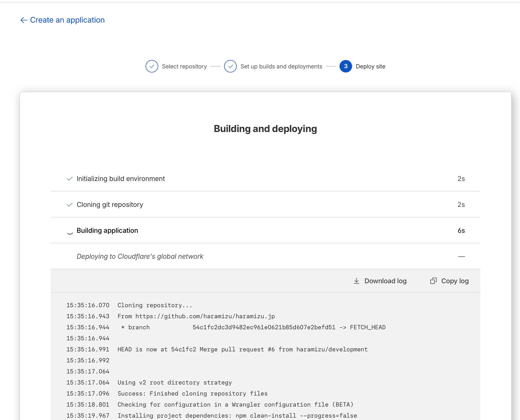520x420 pixels.
Task: Select the Select repository step label
Action: [x=184, y=66]
